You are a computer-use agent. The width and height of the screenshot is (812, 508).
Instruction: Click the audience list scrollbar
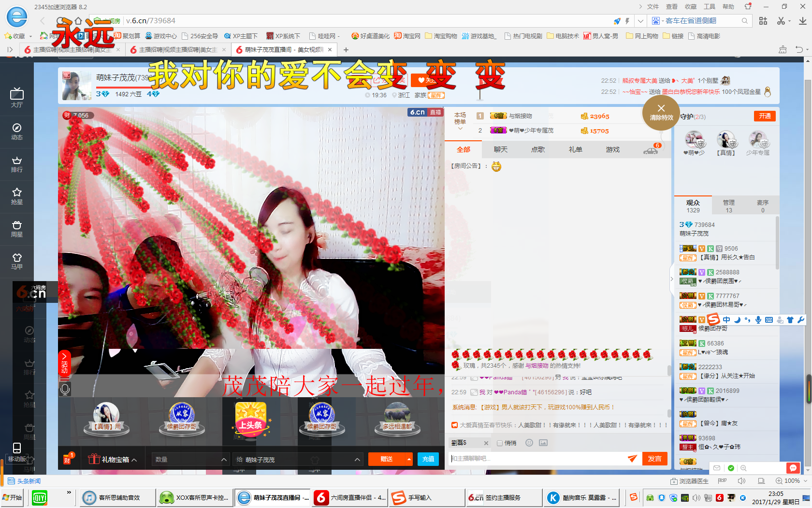[x=777, y=243]
